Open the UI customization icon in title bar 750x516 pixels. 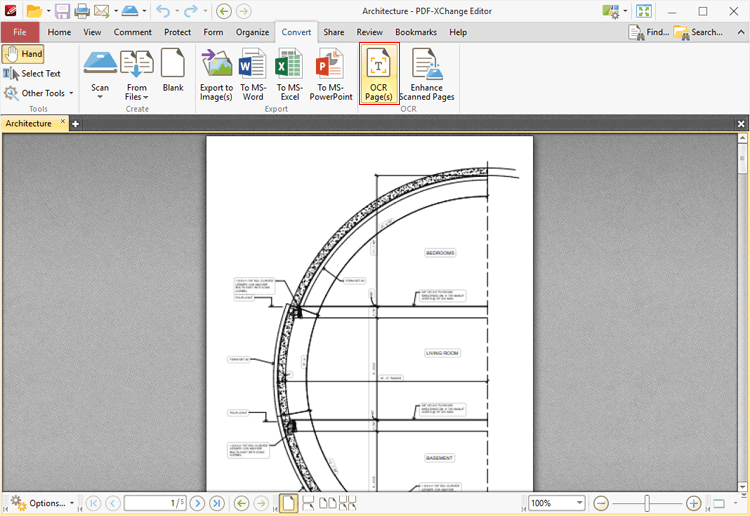click(x=611, y=11)
